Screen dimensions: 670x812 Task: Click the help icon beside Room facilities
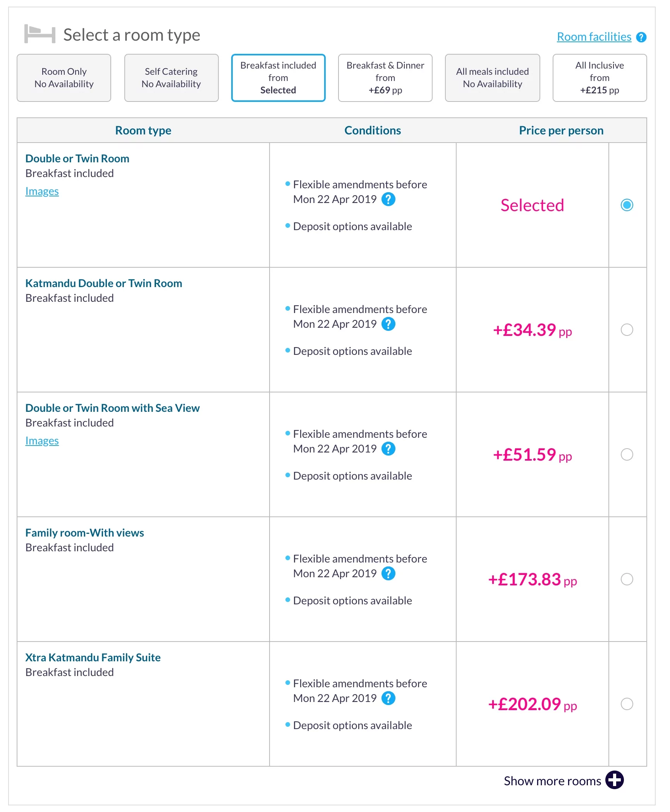pos(641,37)
